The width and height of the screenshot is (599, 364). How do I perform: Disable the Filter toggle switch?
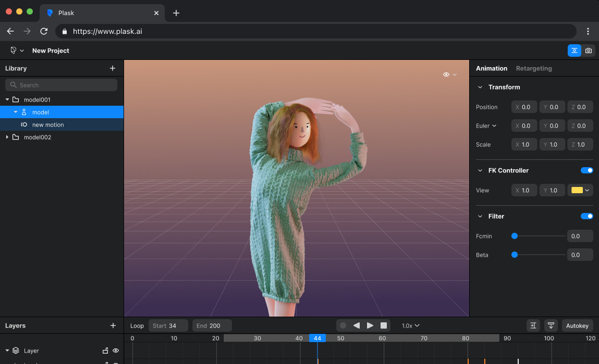(x=586, y=216)
